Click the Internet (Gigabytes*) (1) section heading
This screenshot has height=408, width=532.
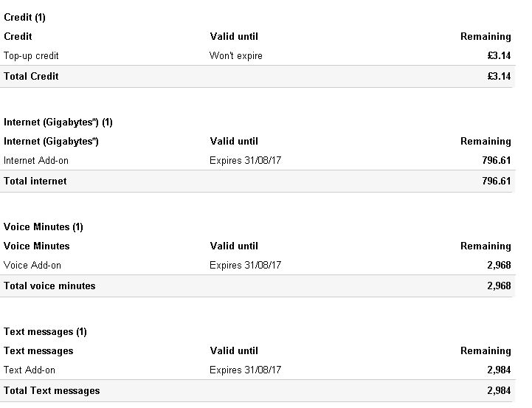58,122
